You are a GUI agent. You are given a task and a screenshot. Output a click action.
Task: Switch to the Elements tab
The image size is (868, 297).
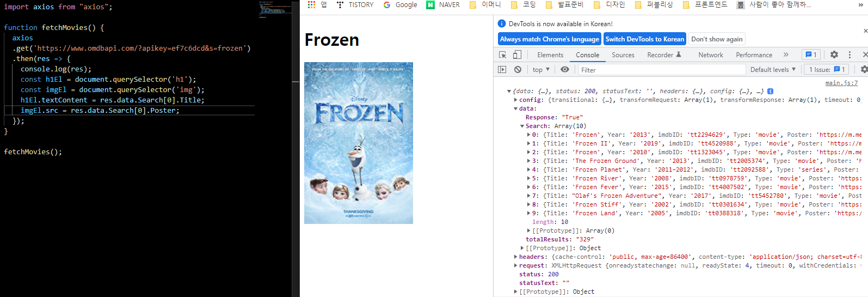pos(550,55)
